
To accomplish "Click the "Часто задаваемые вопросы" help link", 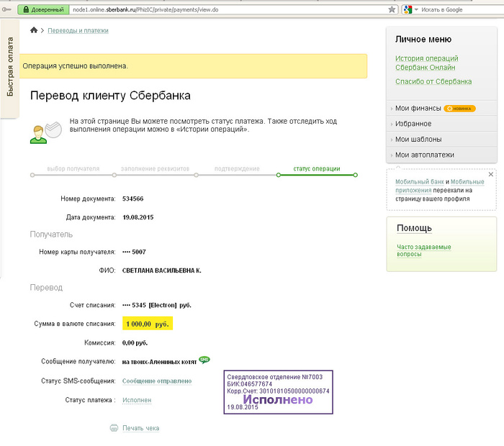I will point(423,250).
